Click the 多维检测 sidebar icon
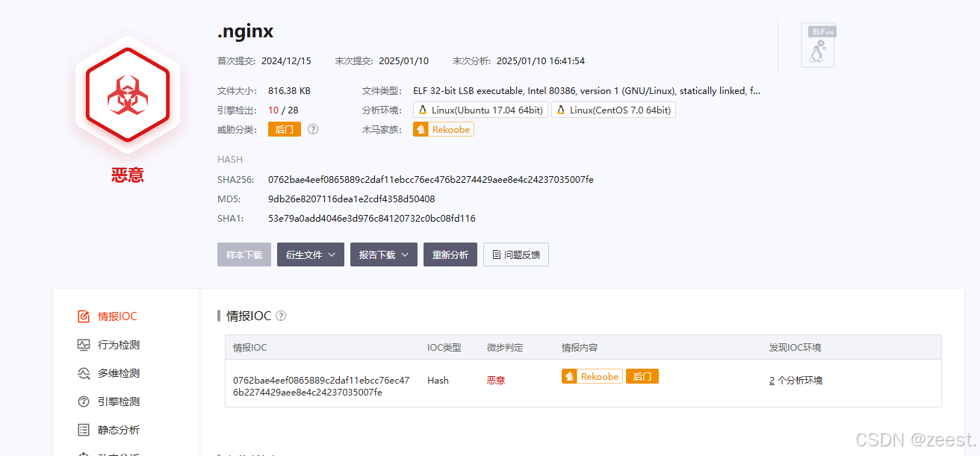 [84, 373]
